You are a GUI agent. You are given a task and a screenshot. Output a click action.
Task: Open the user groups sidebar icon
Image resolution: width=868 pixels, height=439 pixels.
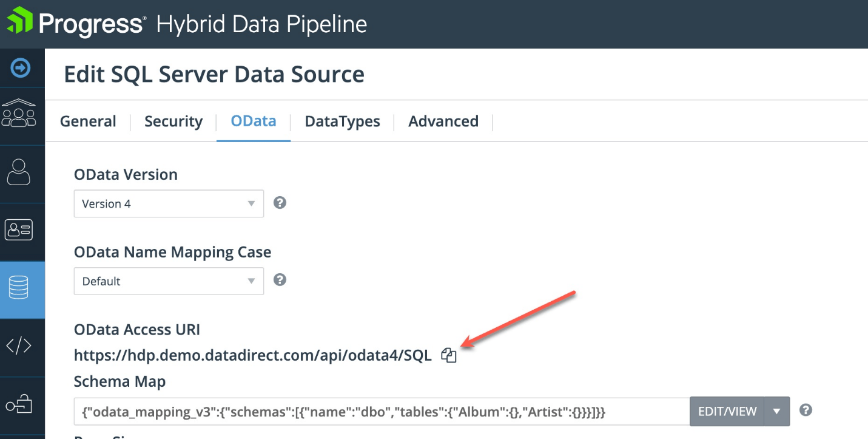pos(19,114)
